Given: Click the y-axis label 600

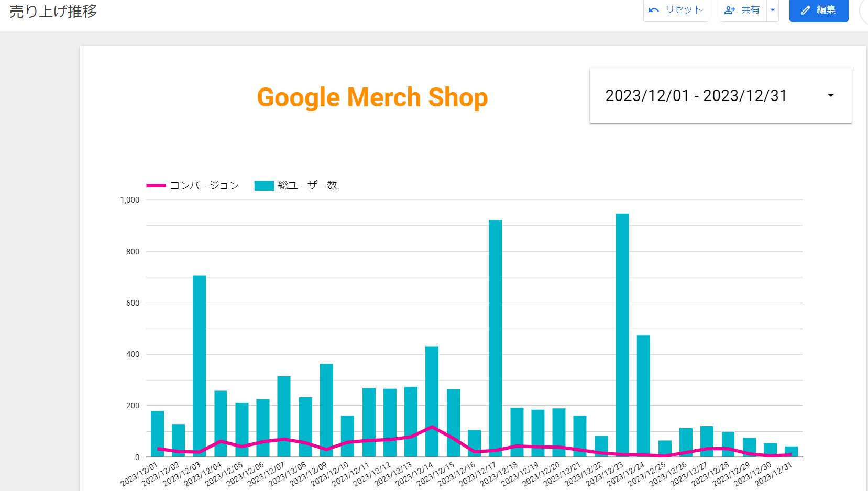Looking at the screenshot, I should point(133,303).
